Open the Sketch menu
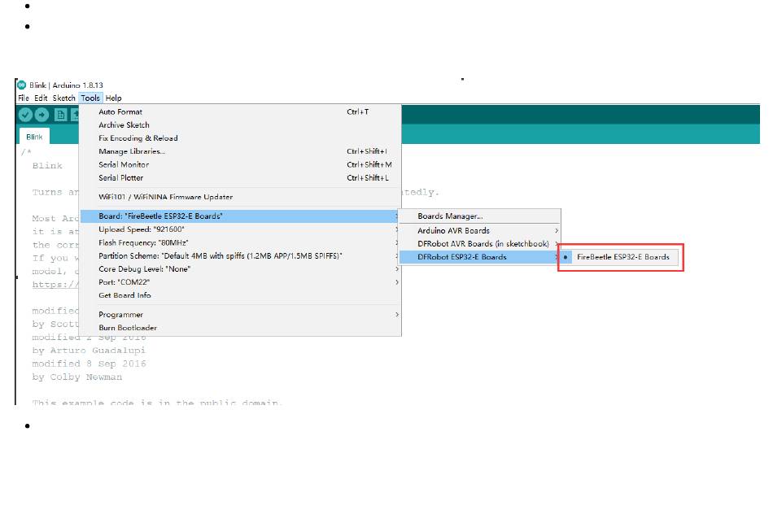773x532 pixels. click(x=64, y=98)
